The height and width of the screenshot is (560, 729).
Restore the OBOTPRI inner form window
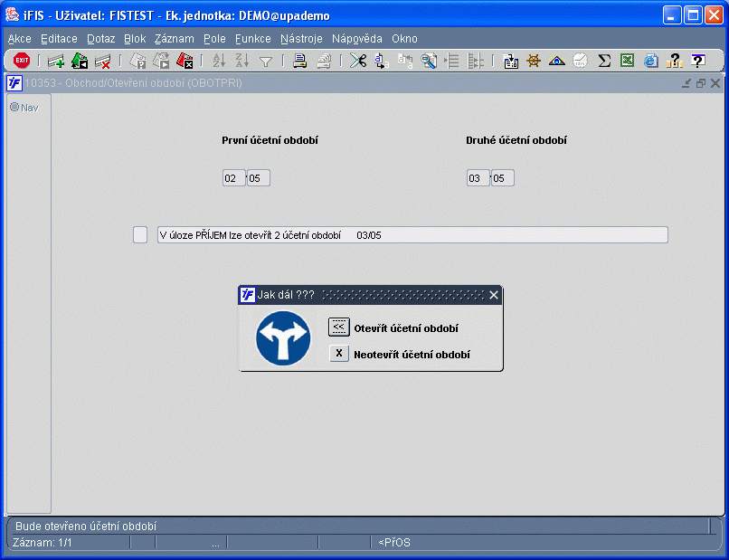(x=701, y=83)
